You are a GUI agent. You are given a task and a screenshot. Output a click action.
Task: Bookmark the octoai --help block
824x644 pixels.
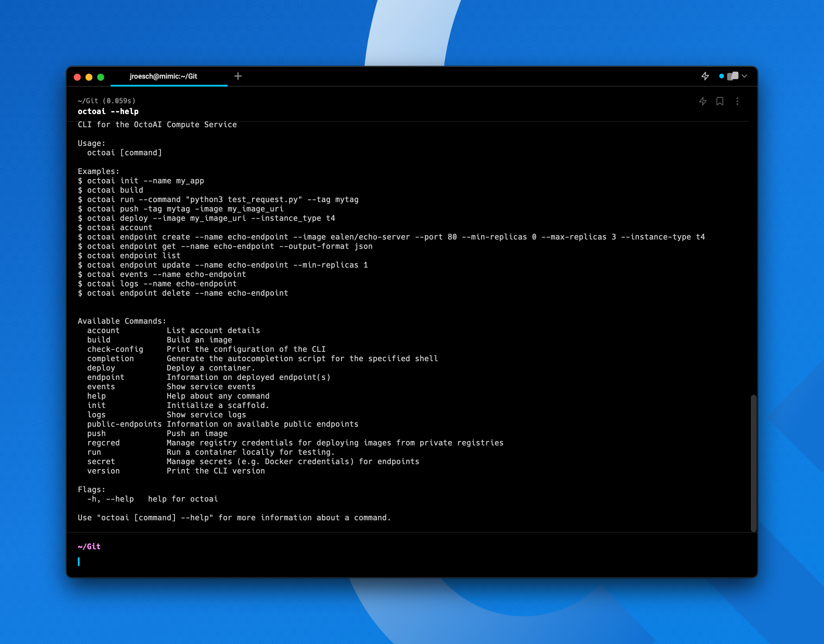(720, 101)
